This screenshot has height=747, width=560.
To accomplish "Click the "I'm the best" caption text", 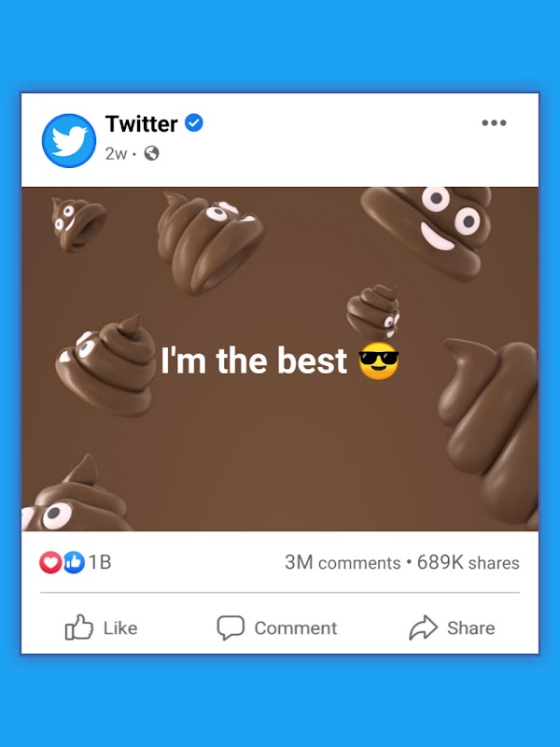I will tap(254, 361).
